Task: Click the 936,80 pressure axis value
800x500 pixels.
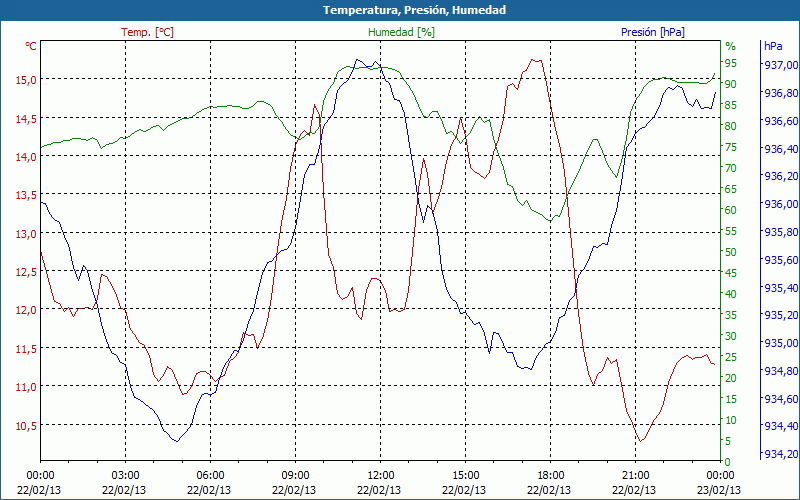Action: point(781,93)
